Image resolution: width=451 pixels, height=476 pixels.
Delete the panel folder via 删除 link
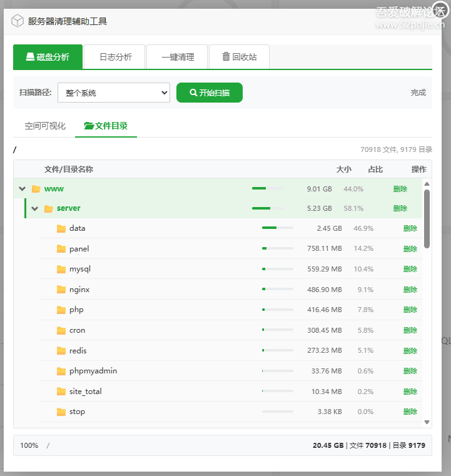point(410,249)
